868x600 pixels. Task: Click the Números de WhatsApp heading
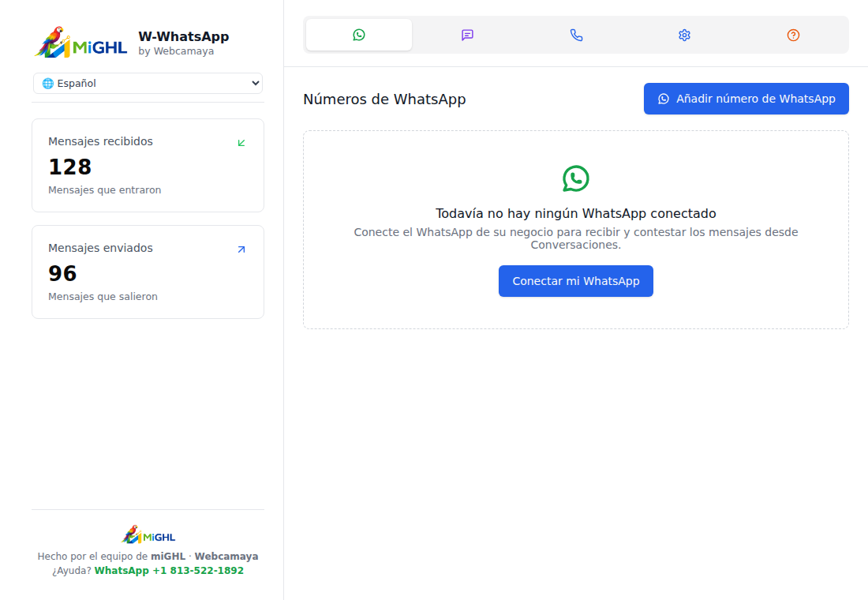point(384,99)
